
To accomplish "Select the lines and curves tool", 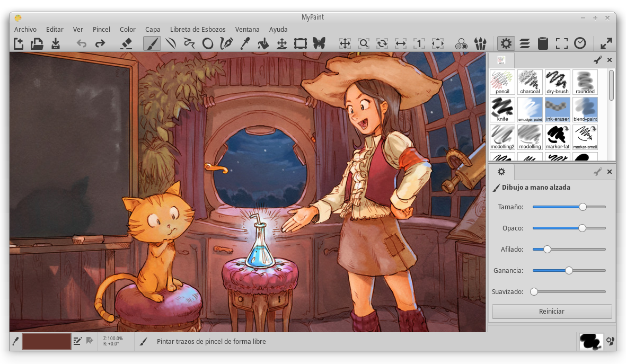I will [171, 43].
